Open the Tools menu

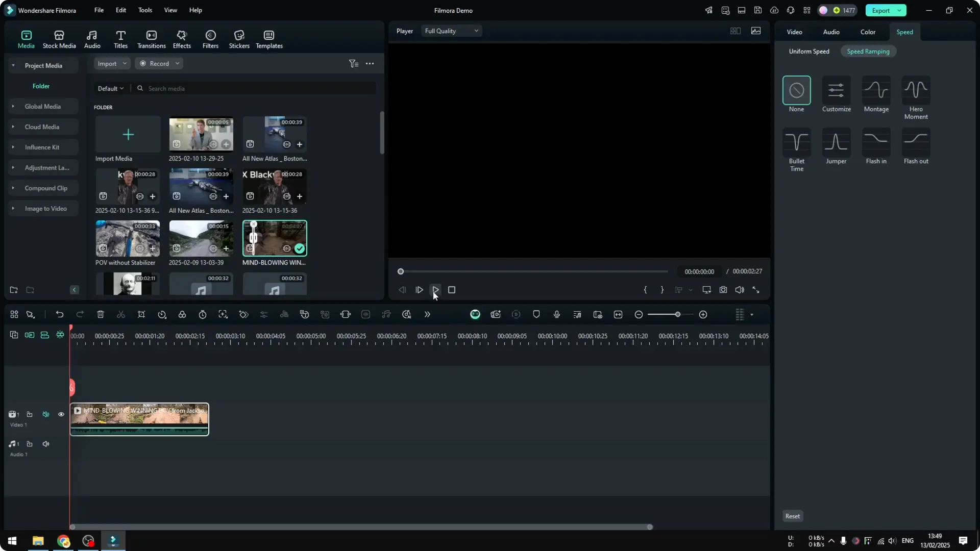[x=144, y=10]
